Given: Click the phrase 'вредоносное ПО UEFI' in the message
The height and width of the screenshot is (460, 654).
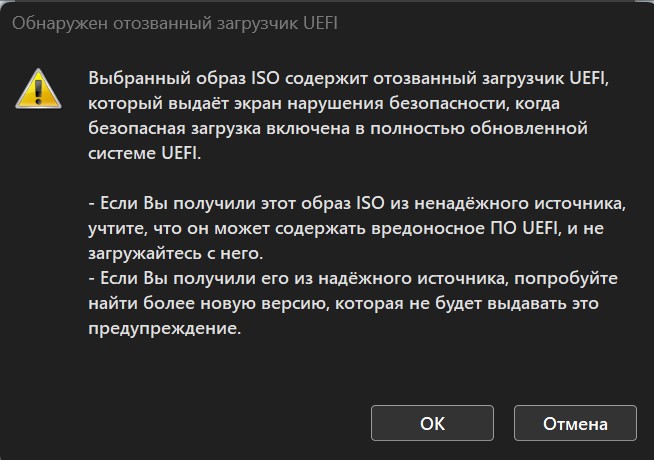Looking at the screenshot, I should 464,229.
